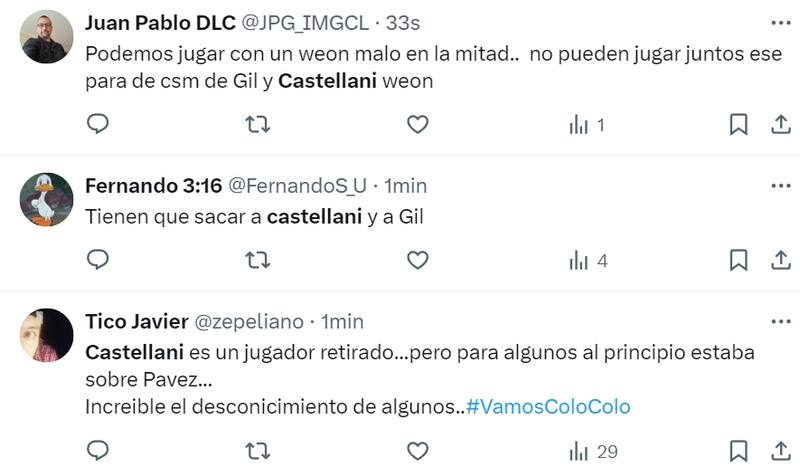
Task: Bookmark Tico Javier's tweet
Action: 738,451
